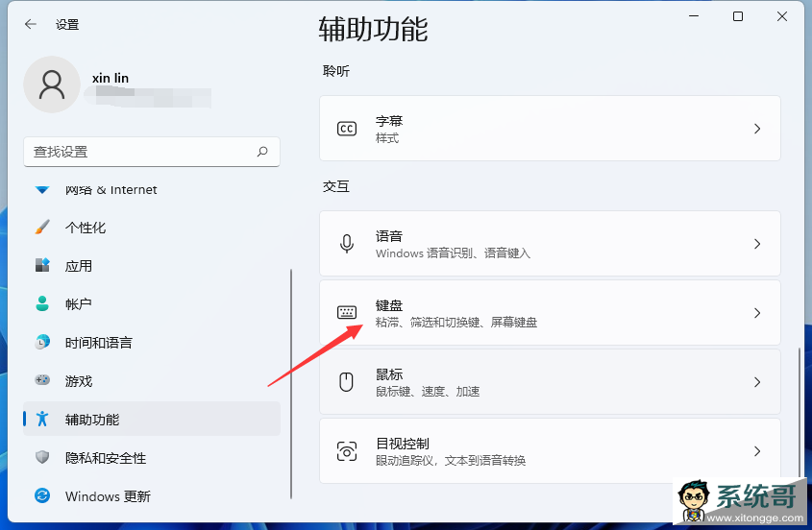Click the 游戏 gamepad icon

coord(42,380)
